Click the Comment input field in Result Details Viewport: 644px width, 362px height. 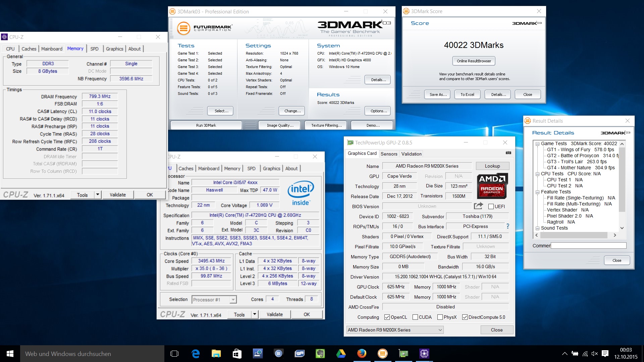coord(588,246)
